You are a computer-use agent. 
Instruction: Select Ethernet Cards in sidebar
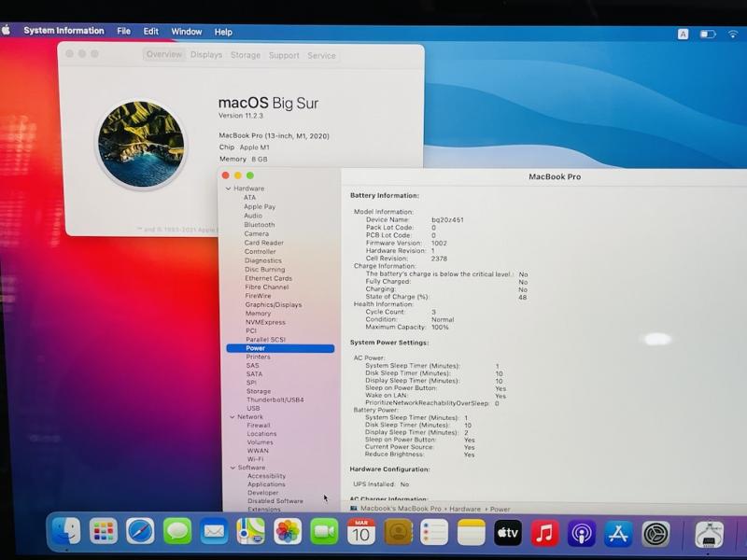click(x=269, y=278)
